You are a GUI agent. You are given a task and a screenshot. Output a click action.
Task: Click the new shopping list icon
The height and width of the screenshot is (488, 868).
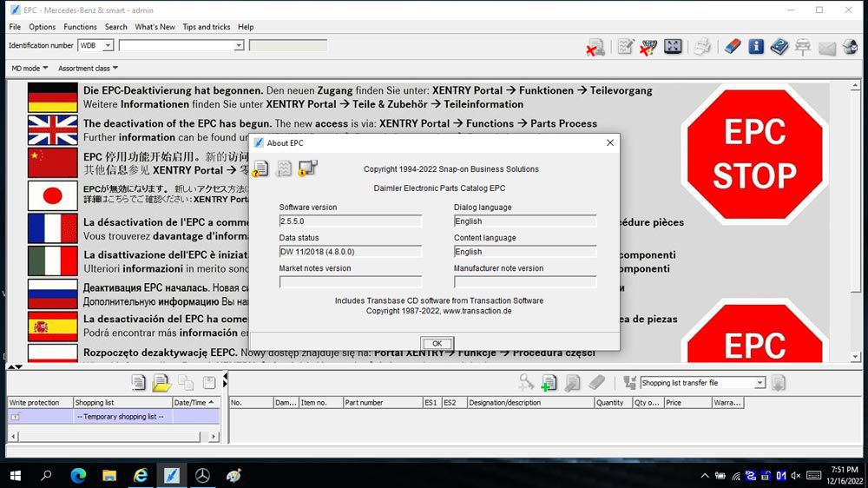tap(138, 382)
